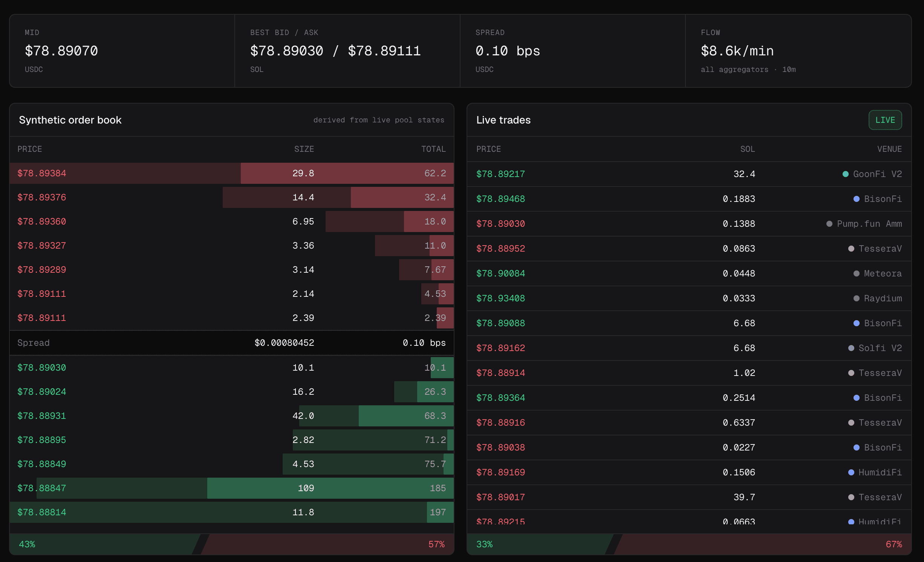Image resolution: width=924 pixels, height=562 pixels.
Task: Click the dot beside Raydium venue
Action: (856, 298)
